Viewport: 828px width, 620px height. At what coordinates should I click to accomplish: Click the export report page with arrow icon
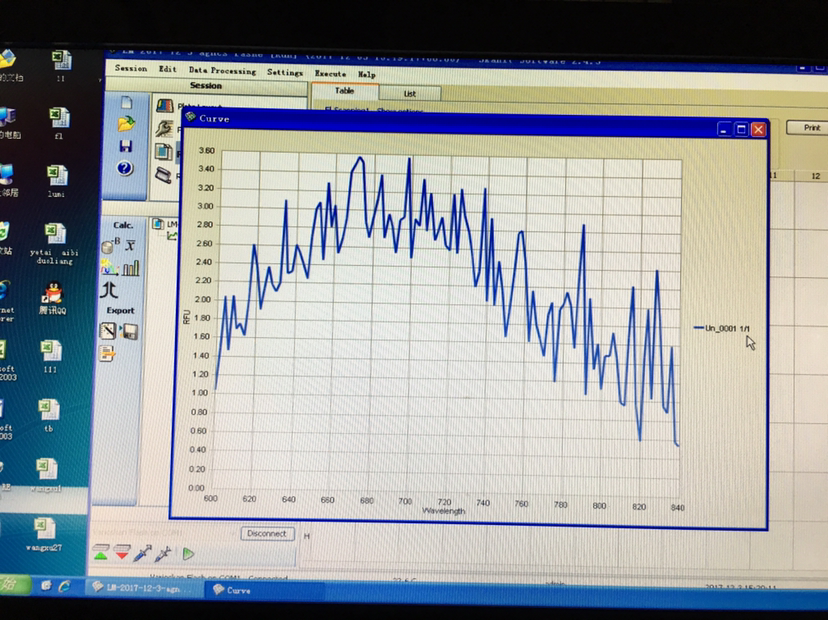pyautogui.click(x=107, y=353)
